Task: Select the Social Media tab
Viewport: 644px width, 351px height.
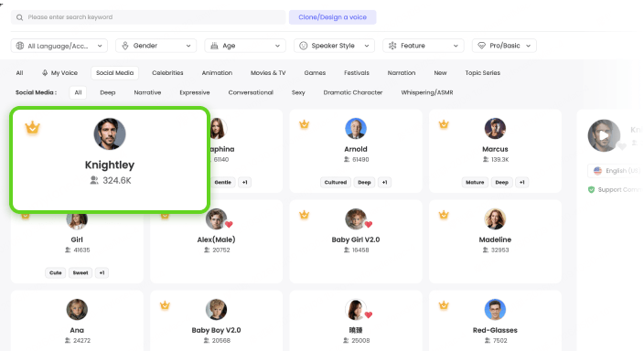Action: (114, 72)
